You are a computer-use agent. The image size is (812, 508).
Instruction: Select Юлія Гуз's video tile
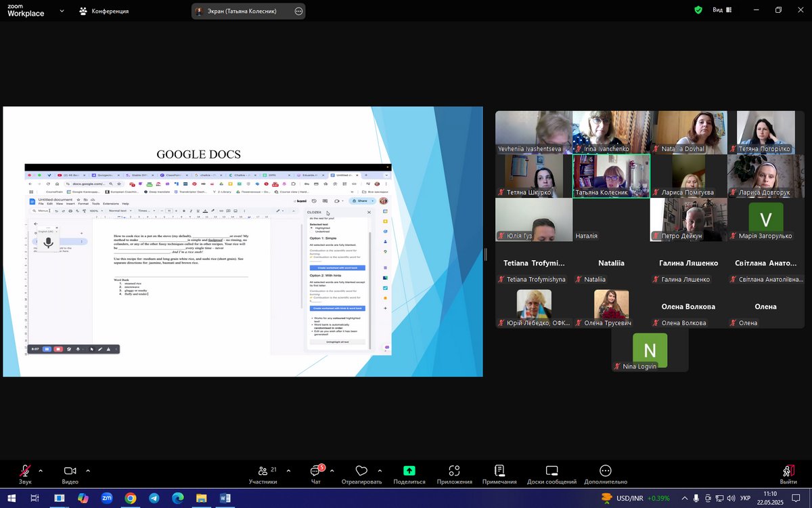(534, 219)
